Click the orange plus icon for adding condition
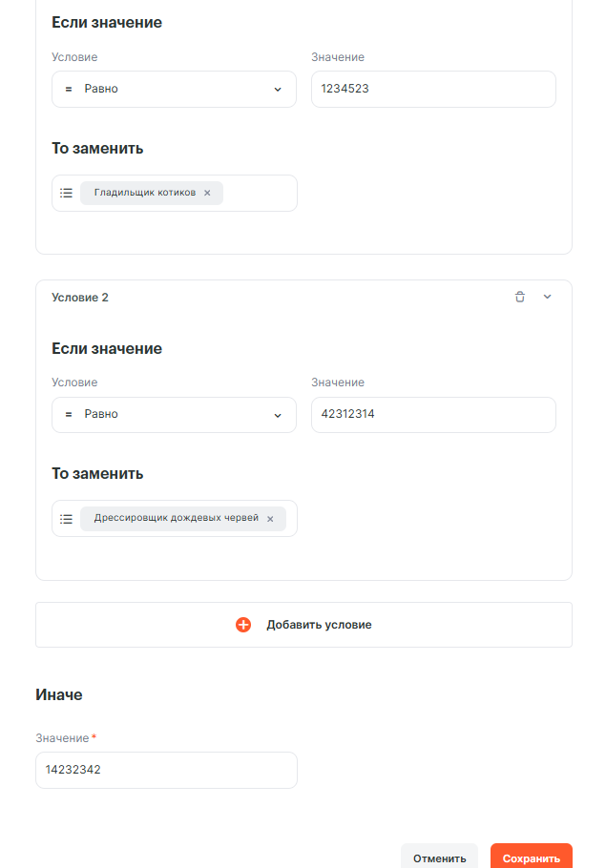 tap(243, 625)
